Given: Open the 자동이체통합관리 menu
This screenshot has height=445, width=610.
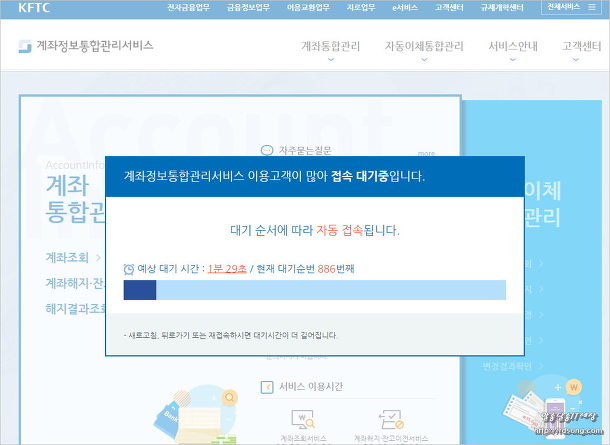Looking at the screenshot, I should (x=424, y=47).
